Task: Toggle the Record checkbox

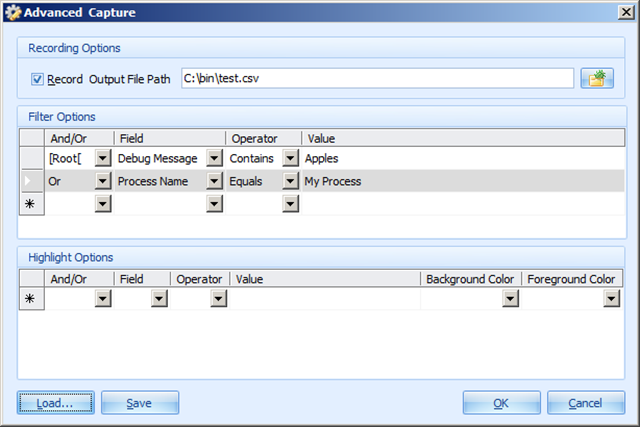Action: 38,79
